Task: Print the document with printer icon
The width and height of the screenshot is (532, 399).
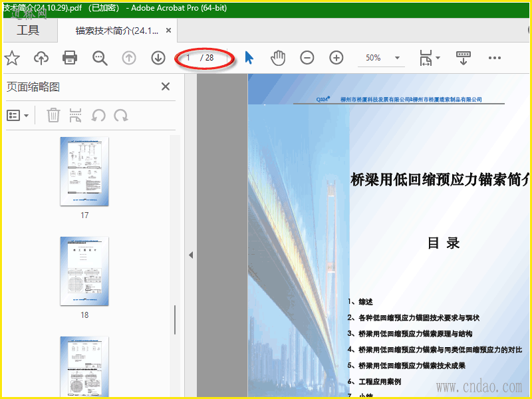Action: (x=70, y=58)
